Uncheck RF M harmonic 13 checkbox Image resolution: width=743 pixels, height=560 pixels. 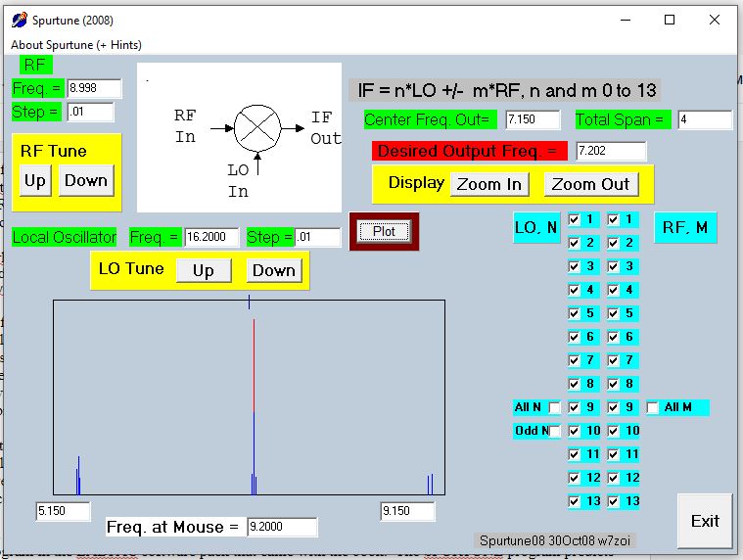(614, 501)
